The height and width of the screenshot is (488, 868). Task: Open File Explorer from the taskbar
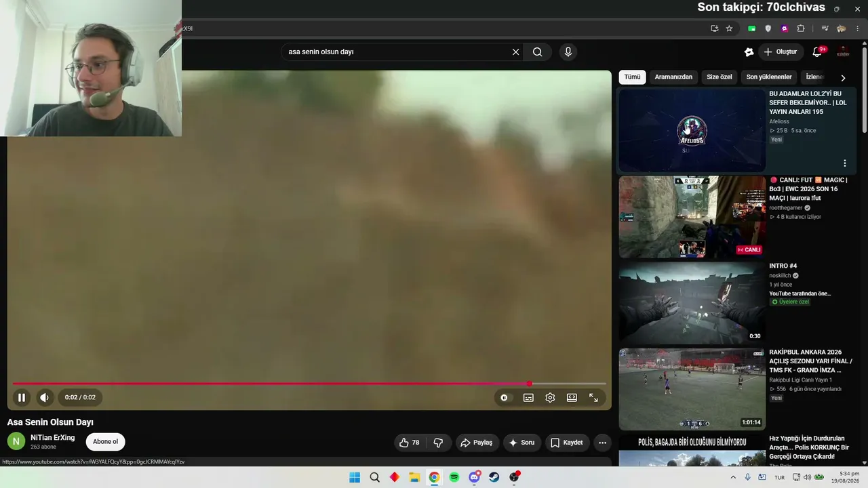tap(414, 477)
